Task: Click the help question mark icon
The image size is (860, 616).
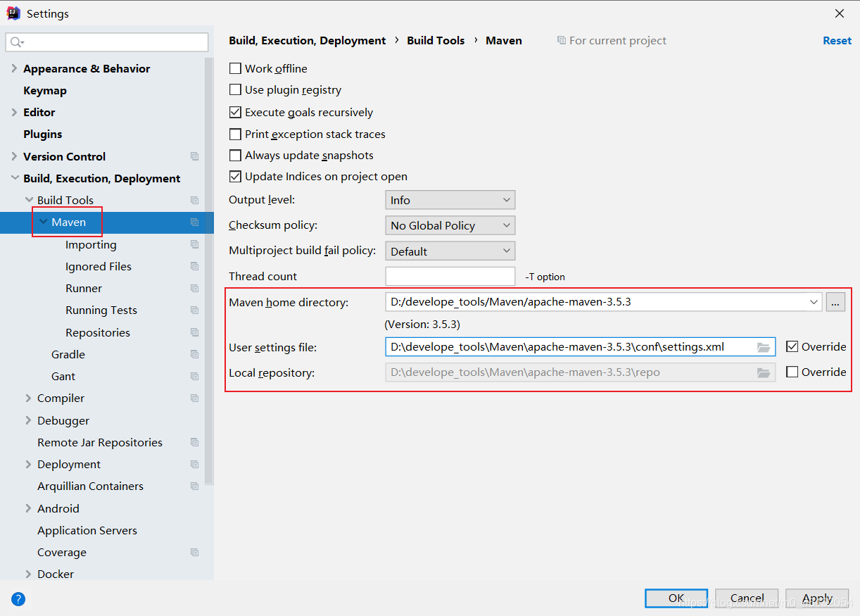Action: (x=18, y=599)
